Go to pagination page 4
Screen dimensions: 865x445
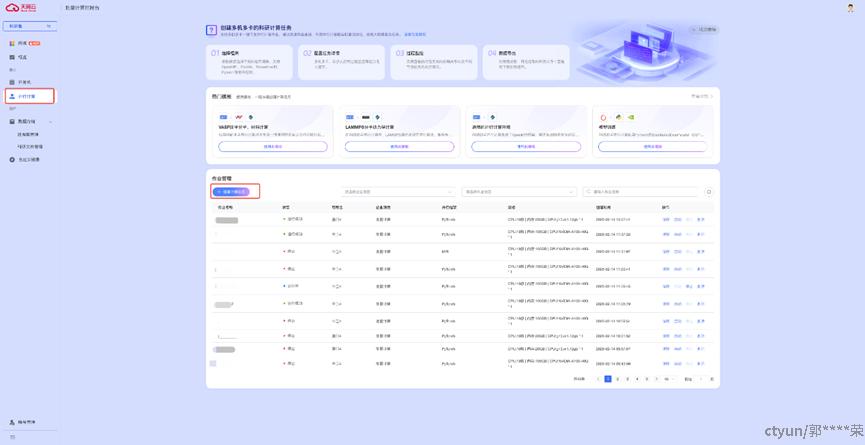[x=637, y=379]
